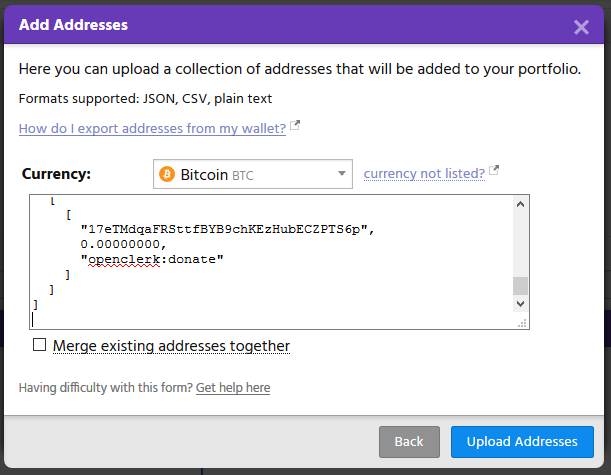The height and width of the screenshot is (475, 611).
Task: Click the Back button
Action: [x=409, y=441]
